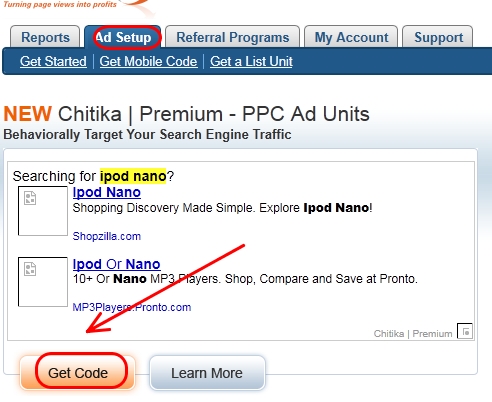Click the Chitika | Premium label text
This screenshot has height=402, width=492.
[413, 334]
